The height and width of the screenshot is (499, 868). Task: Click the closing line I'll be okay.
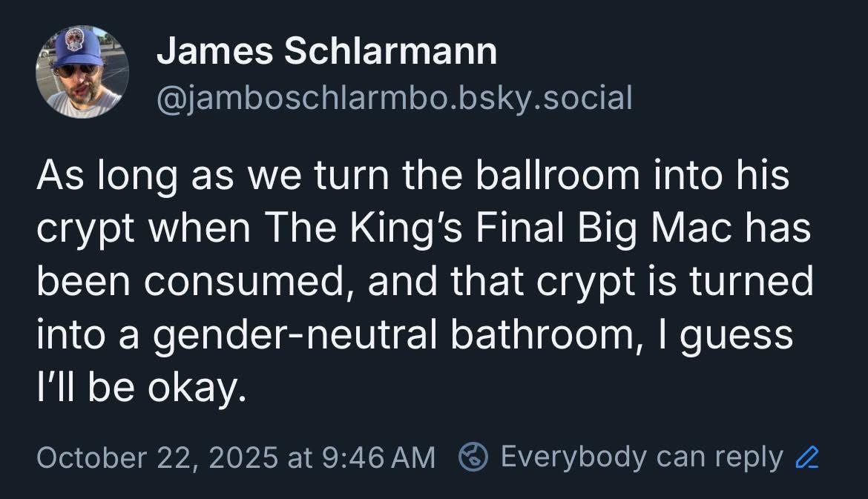coord(140,386)
